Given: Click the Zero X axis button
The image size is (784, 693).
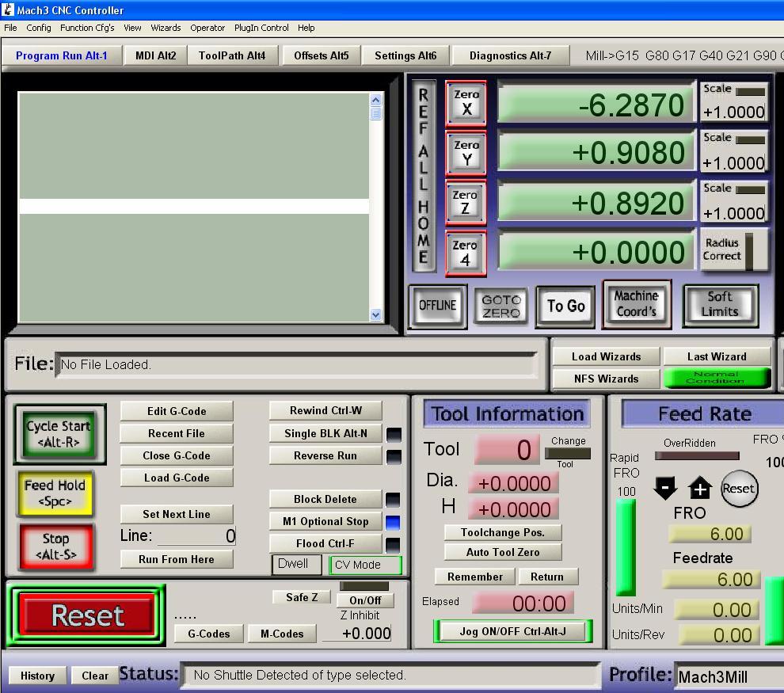Looking at the screenshot, I should pos(466,103).
